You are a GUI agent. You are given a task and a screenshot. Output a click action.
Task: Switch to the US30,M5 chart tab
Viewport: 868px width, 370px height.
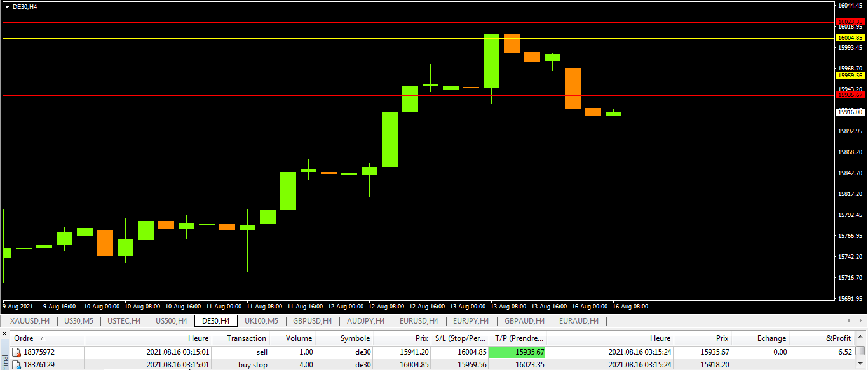click(78, 321)
